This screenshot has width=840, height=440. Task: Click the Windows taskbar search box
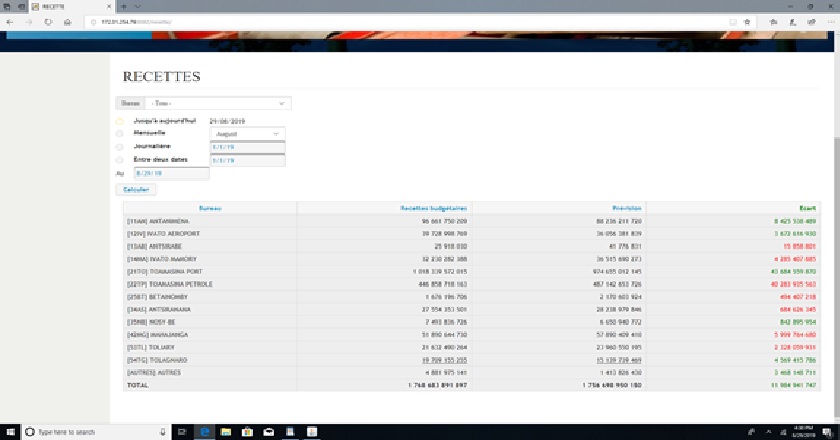click(x=90, y=432)
